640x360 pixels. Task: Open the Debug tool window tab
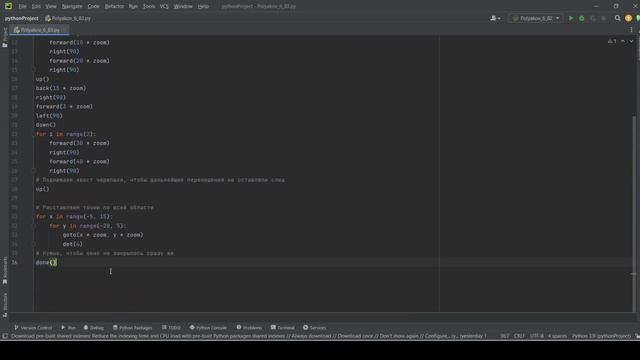[93, 327]
